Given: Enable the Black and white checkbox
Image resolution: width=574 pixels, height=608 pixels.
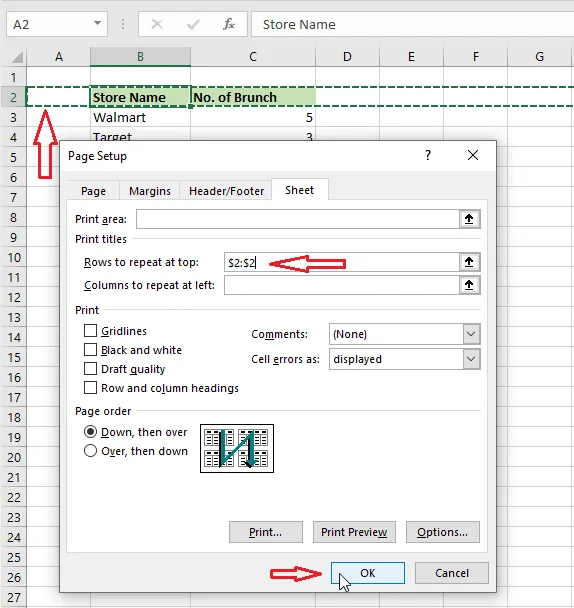Looking at the screenshot, I should (x=90, y=350).
